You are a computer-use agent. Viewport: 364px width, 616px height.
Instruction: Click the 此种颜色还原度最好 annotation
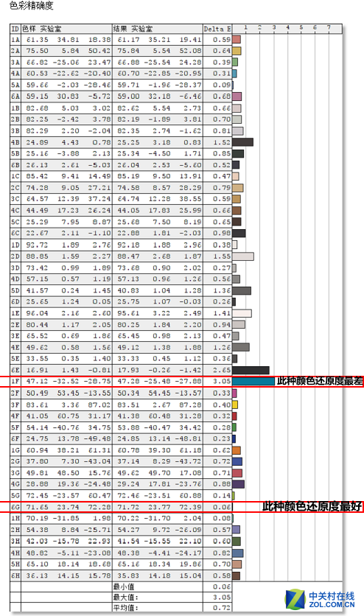[x=312, y=506]
